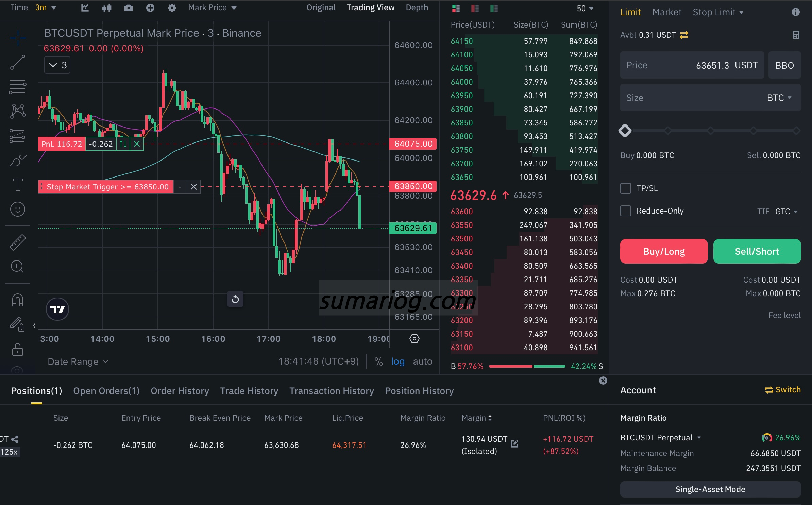This screenshot has height=505, width=812.
Task: Switch to the Market order tab
Action: (x=666, y=12)
